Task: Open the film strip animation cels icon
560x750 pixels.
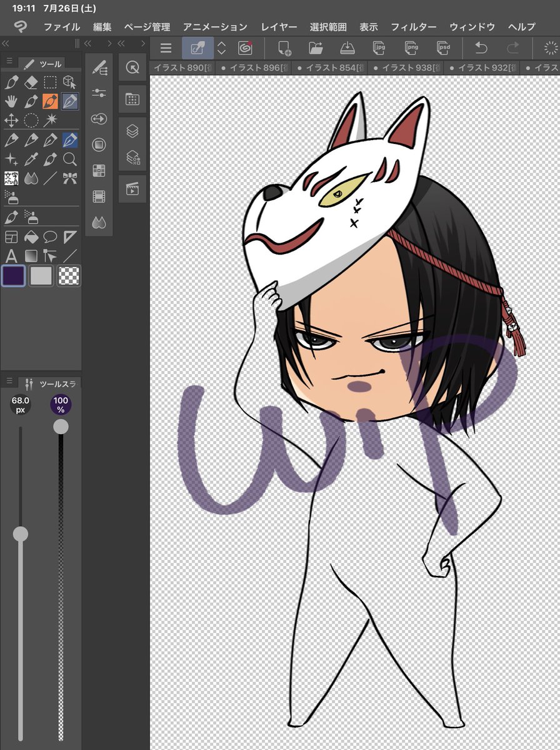Action: (x=99, y=196)
